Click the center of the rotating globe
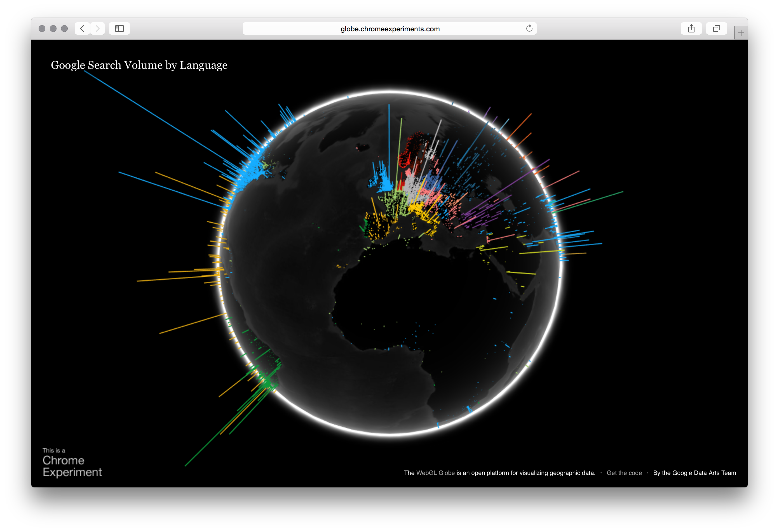779x532 pixels. [389, 265]
